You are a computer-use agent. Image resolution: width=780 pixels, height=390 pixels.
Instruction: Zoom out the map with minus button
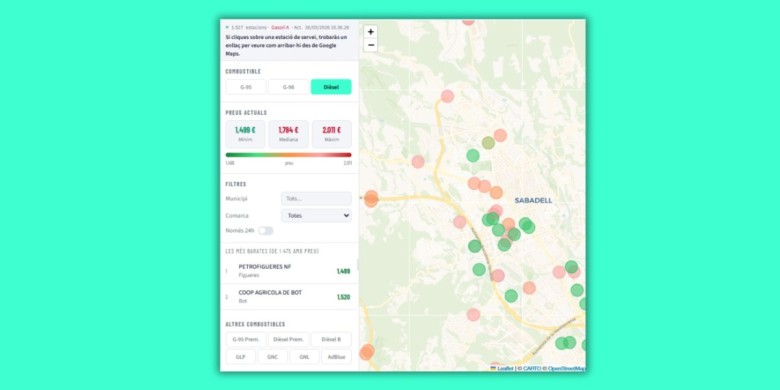[371, 45]
